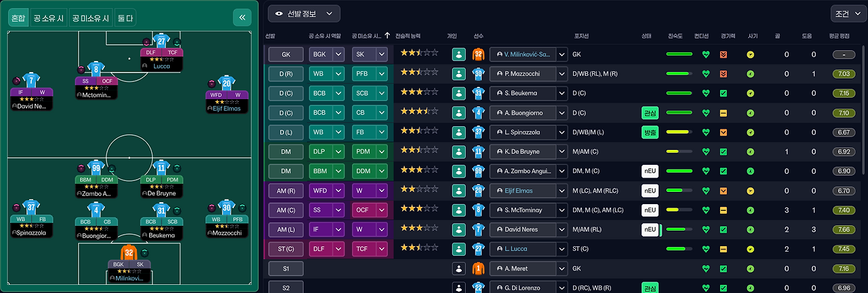The width and height of the screenshot is (868, 293).
Task: Click the familiarity bar in De Bruyne's row
Action: tap(679, 151)
